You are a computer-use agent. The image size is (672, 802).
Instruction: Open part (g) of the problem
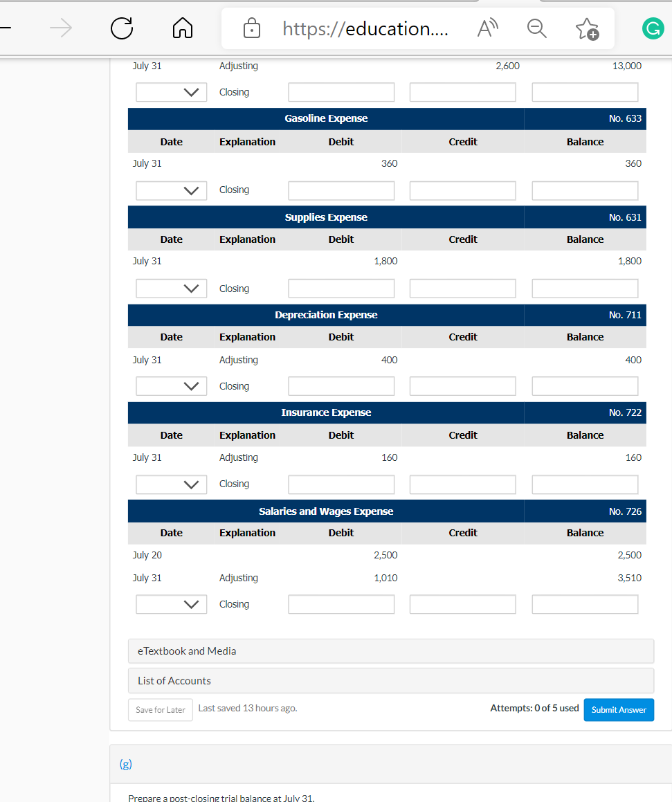(126, 764)
